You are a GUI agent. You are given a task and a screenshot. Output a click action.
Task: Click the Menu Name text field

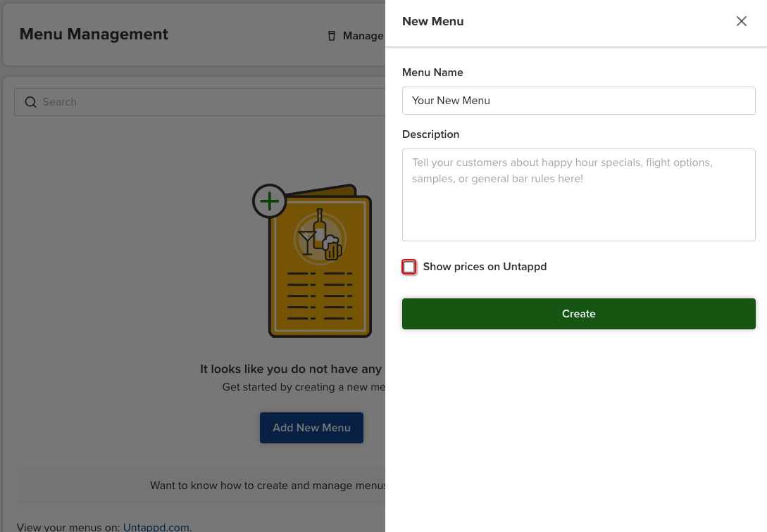579,101
